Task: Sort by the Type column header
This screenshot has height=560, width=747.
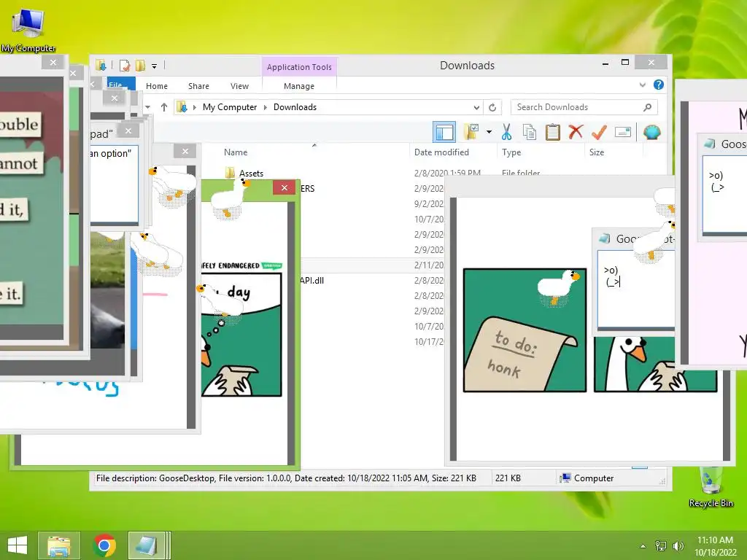Action: point(511,152)
